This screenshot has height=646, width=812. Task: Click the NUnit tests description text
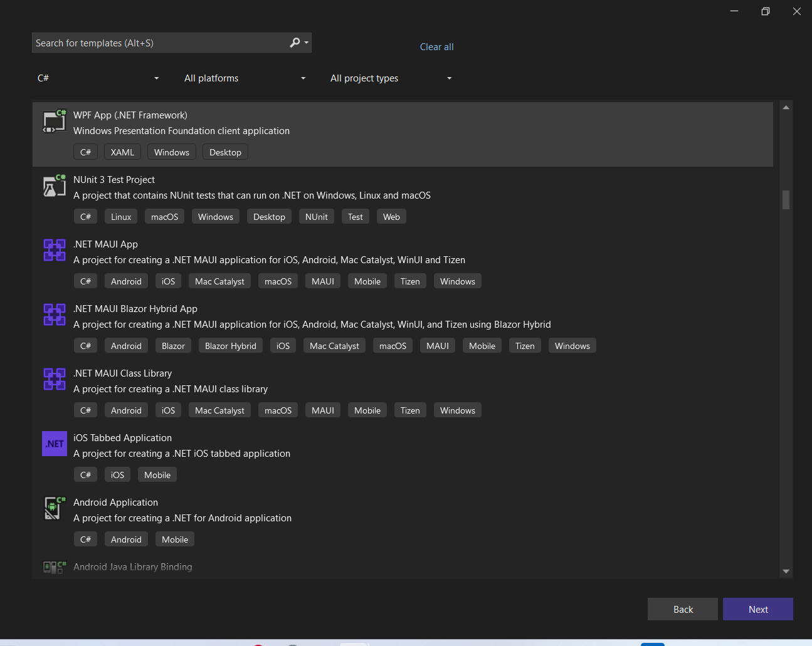click(252, 195)
